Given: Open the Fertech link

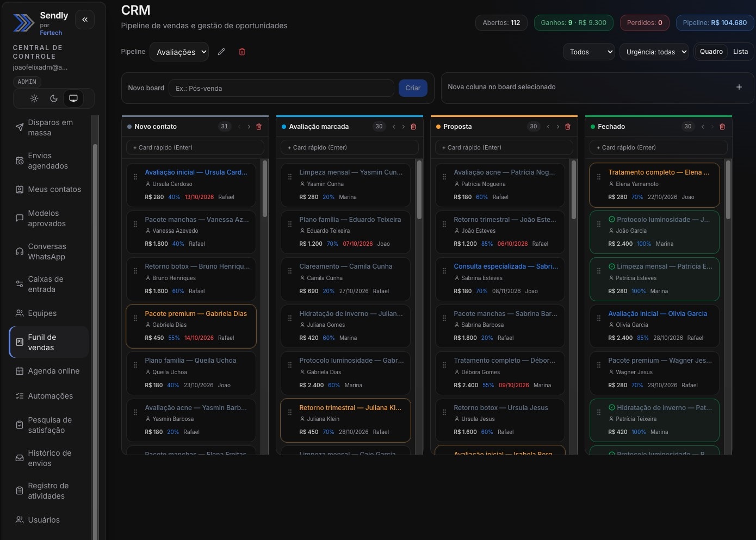Looking at the screenshot, I should tap(51, 33).
